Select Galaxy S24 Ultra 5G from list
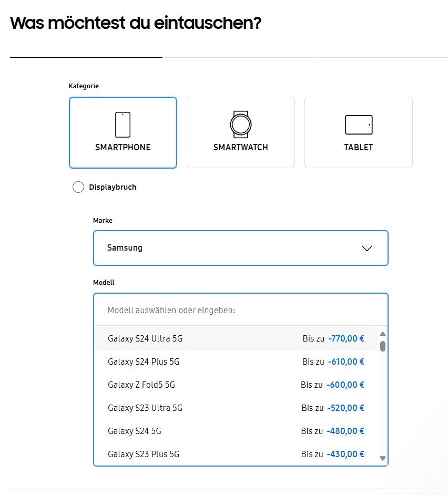Image resolution: width=448 pixels, height=496 pixels. (x=145, y=339)
